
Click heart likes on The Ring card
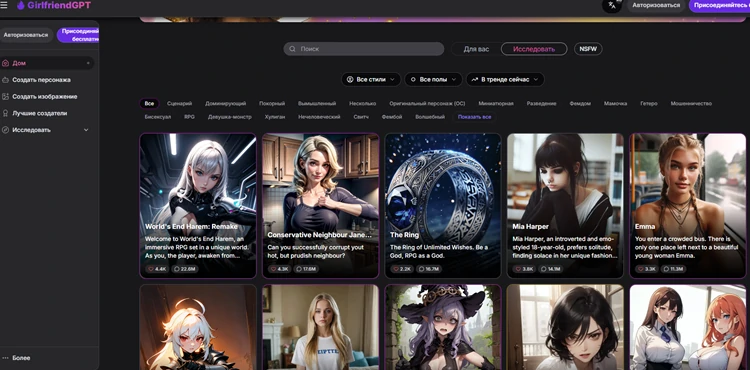coord(402,269)
